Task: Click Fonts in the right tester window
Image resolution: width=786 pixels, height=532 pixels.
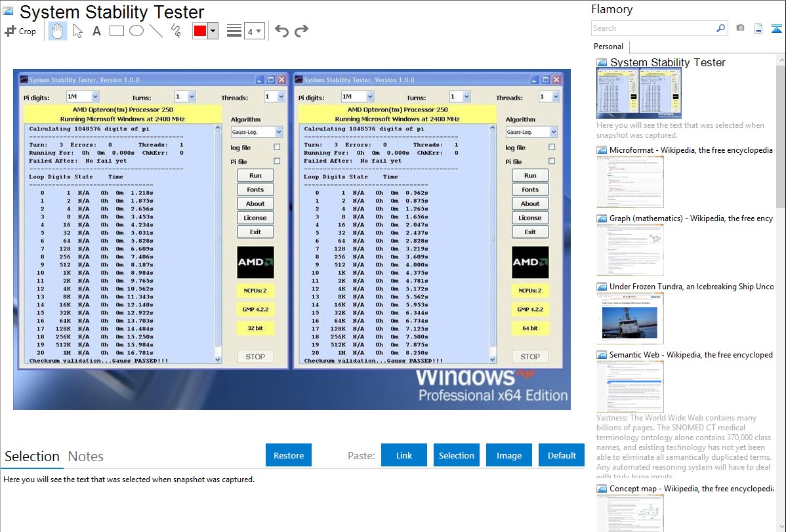Action: pyautogui.click(x=530, y=190)
